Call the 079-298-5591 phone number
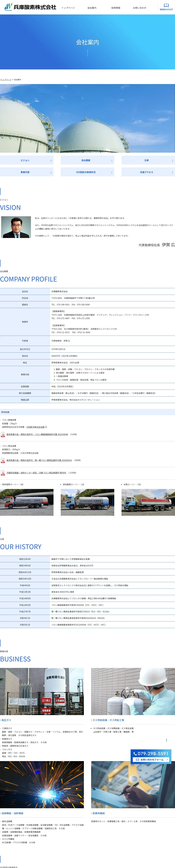The width and height of the screenshot is (175, 868). [153, 753]
